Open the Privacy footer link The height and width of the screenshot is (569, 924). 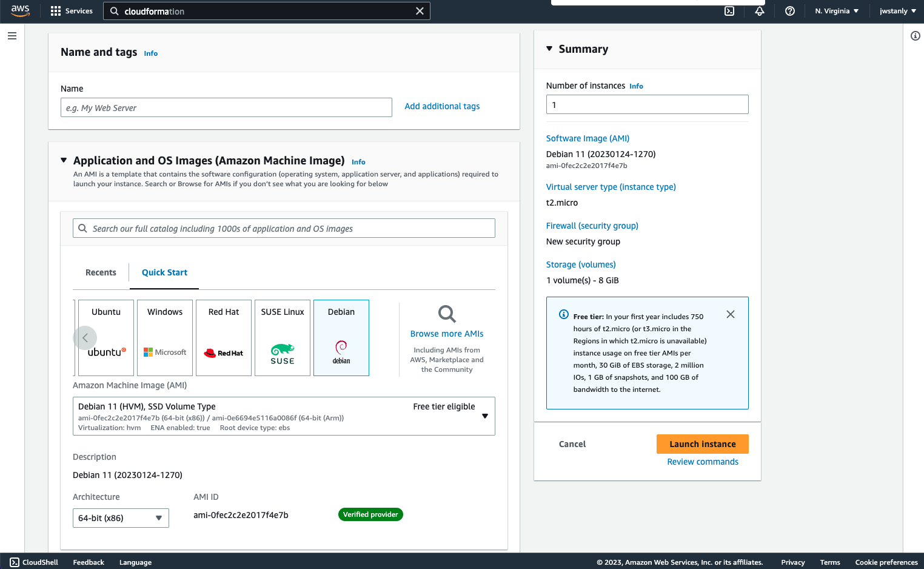tap(793, 562)
